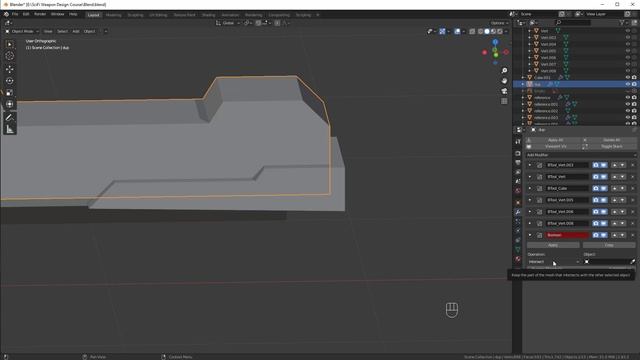
Task: Click the viewport zoom magnifier icon
Action: [x=504, y=71]
